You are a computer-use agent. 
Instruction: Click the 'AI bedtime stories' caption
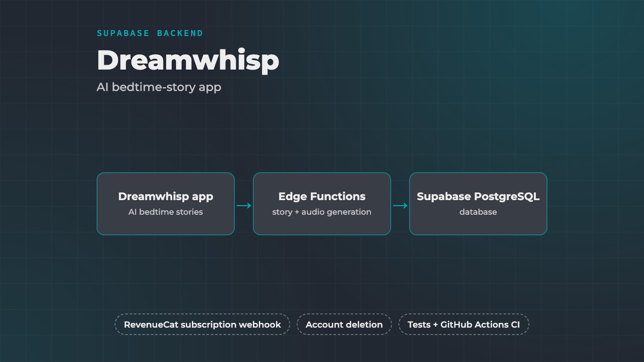(166, 212)
